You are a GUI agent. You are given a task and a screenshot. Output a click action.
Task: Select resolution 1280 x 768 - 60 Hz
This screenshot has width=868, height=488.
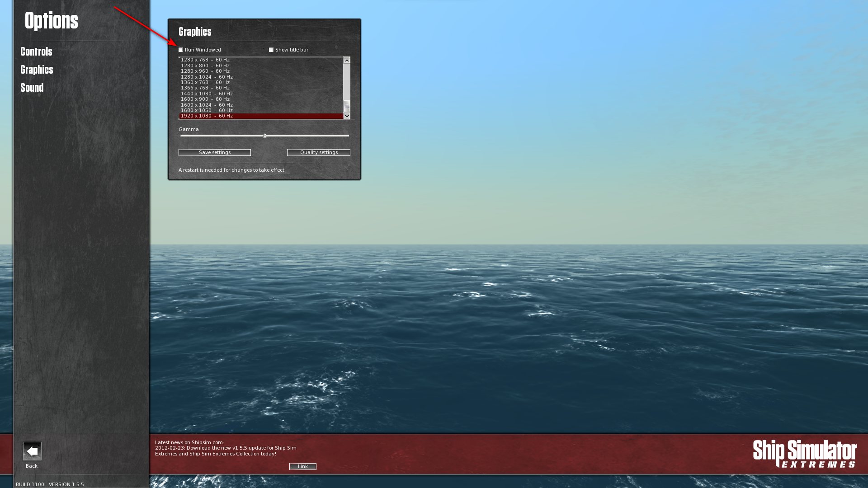[261, 60]
